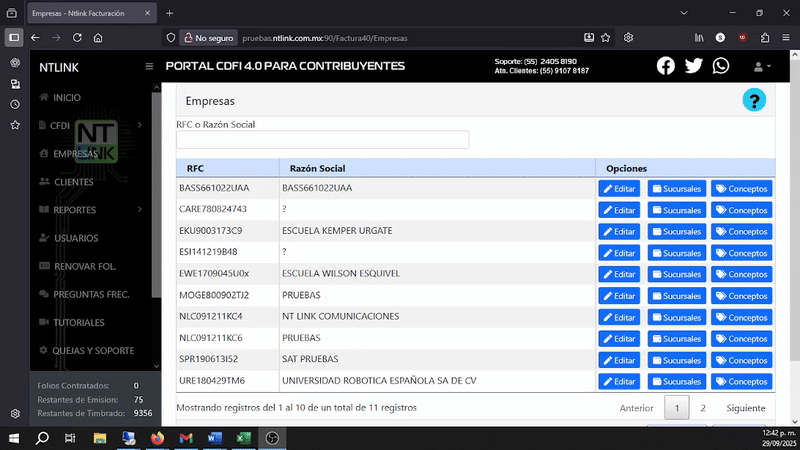
Task: Open PREGUNTAS FREC. in the sidebar
Action: coord(91,294)
